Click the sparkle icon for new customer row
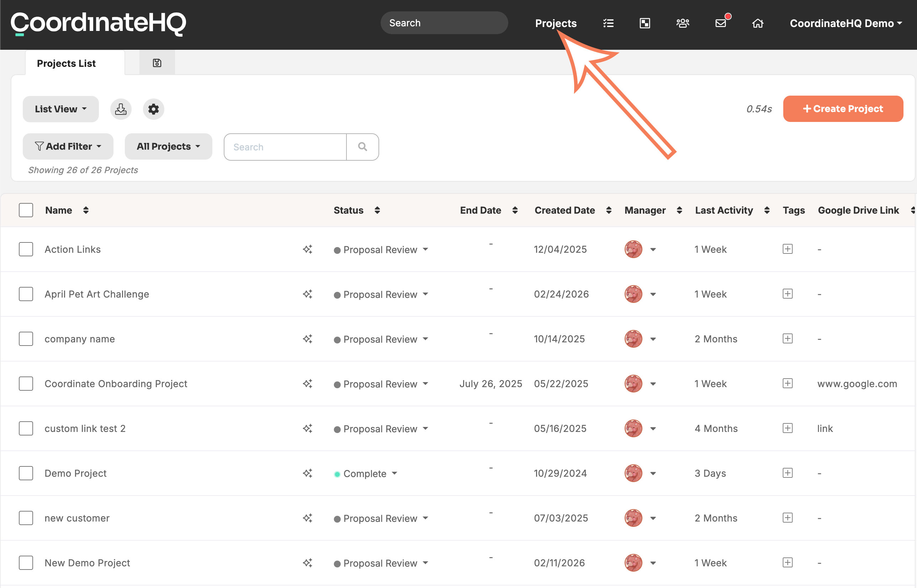Viewport: 917px width, 588px height. point(307,518)
